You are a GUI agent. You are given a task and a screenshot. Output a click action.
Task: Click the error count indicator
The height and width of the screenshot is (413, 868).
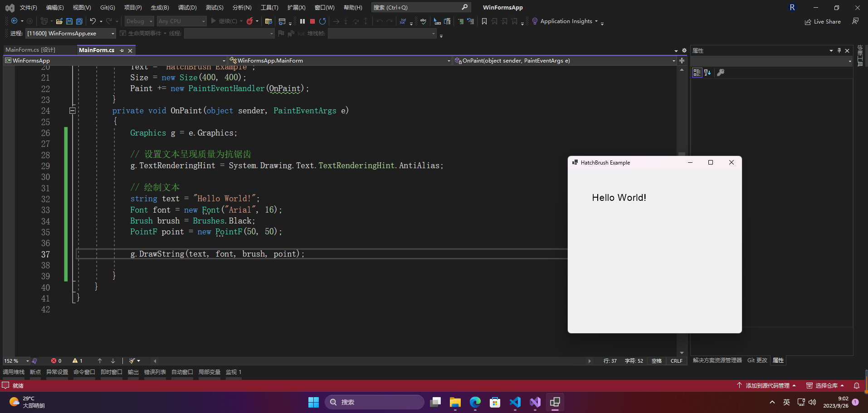click(x=56, y=361)
